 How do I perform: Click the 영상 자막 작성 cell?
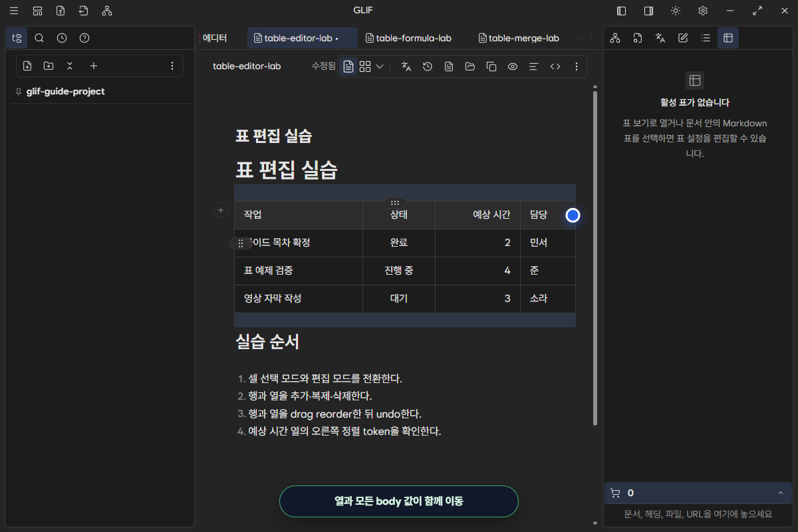tap(299, 299)
